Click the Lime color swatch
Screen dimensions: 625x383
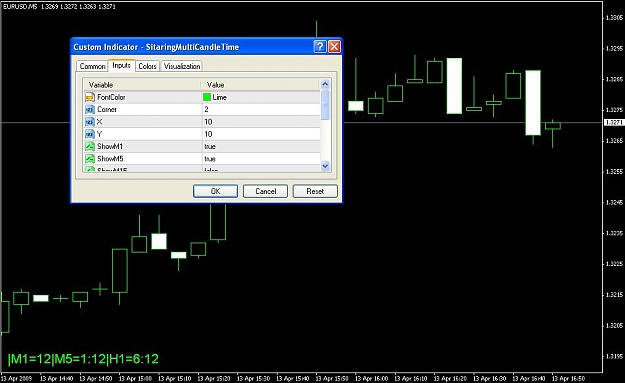click(x=207, y=97)
